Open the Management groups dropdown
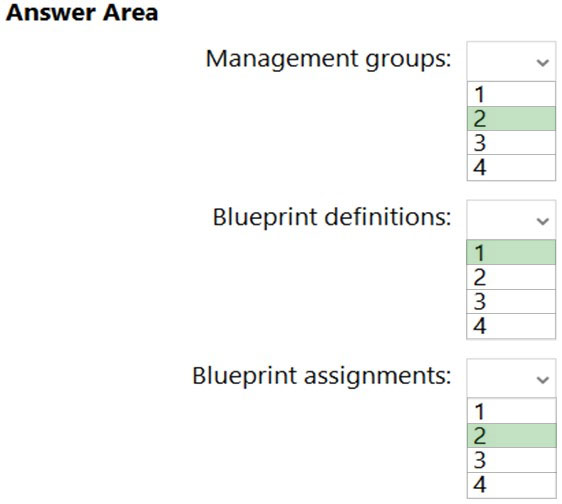This screenshot has width=562, height=504. (x=511, y=61)
